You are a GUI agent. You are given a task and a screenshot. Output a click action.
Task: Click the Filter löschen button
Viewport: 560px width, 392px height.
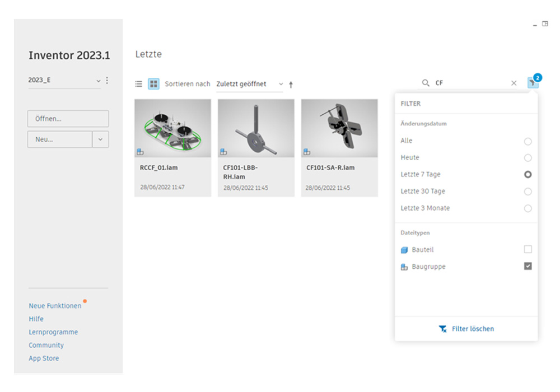pos(466,329)
